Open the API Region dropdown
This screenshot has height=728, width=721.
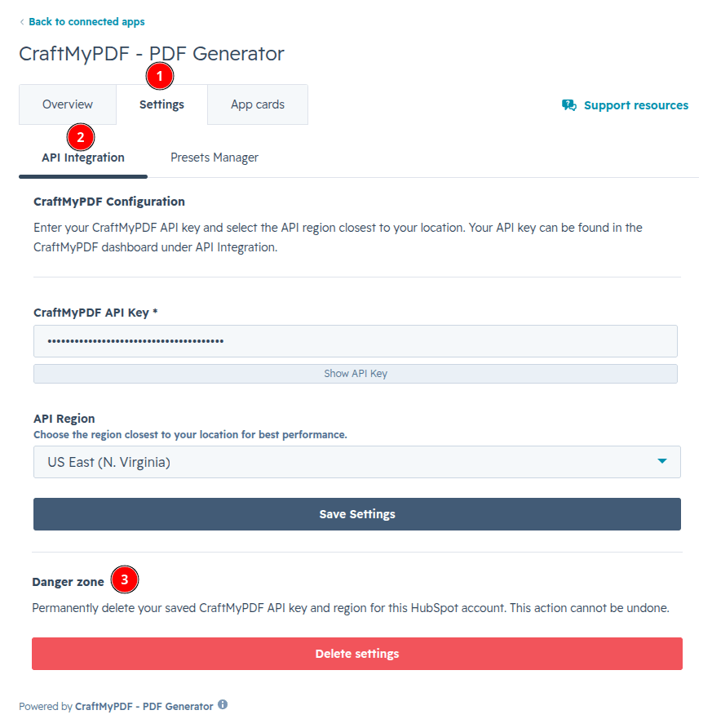356,462
